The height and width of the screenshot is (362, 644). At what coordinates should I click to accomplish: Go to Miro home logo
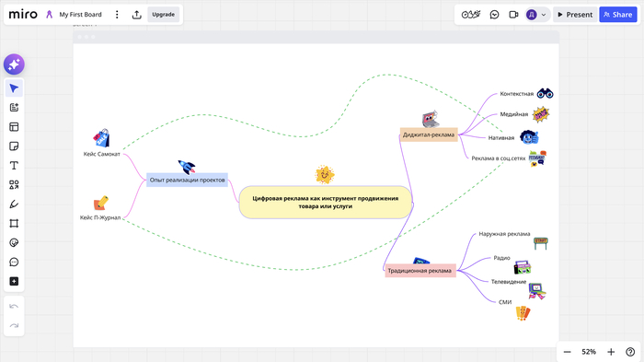pos(23,15)
